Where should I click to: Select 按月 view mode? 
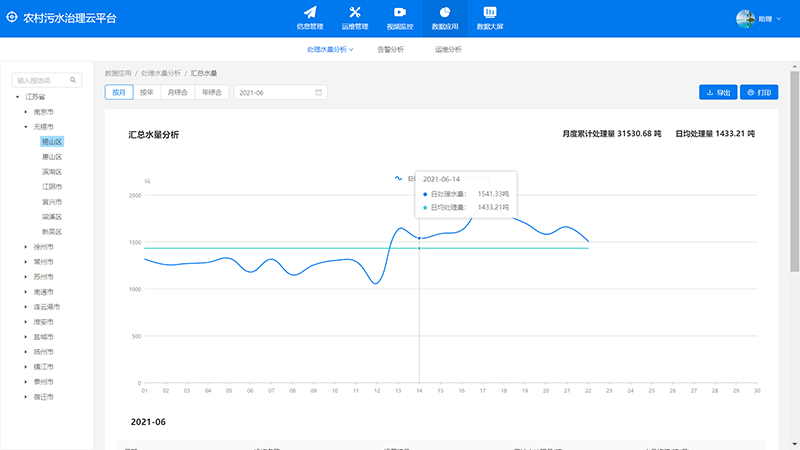coord(119,92)
